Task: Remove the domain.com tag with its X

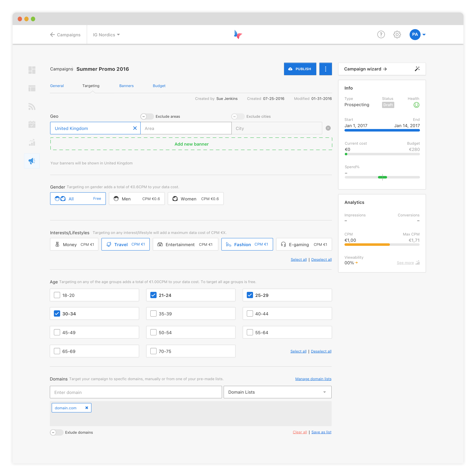Action: click(87, 408)
